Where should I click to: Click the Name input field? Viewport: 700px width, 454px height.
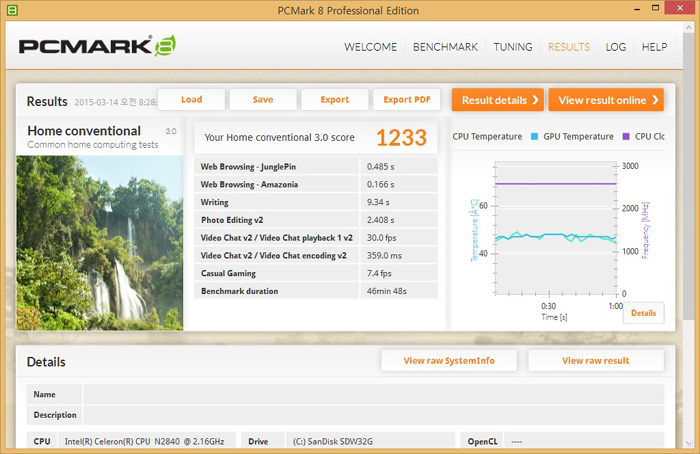pyautogui.click(x=374, y=394)
